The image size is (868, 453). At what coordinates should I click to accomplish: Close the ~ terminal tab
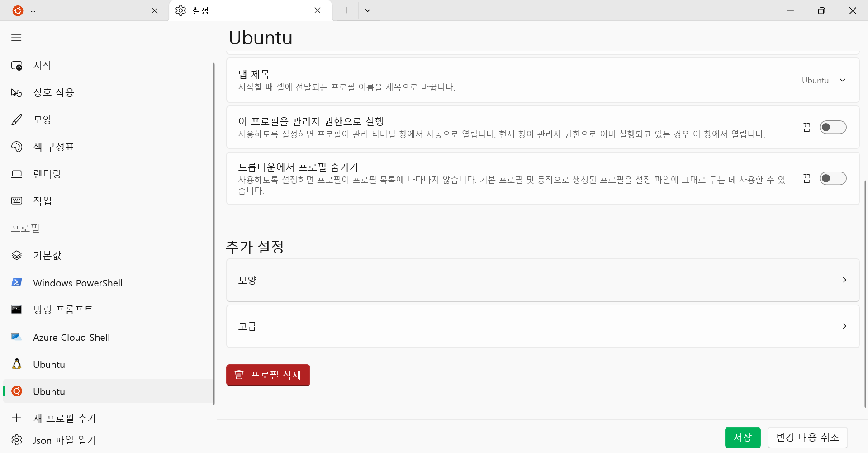[155, 10]
